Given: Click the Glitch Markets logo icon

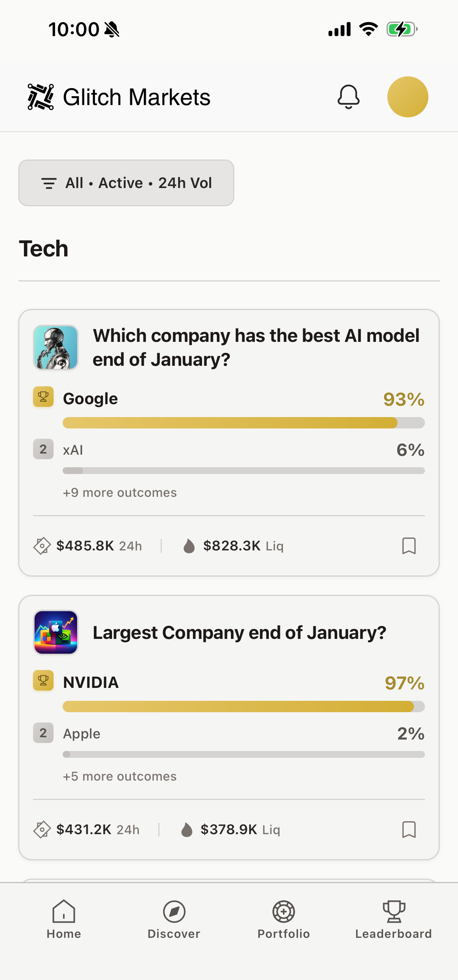Looking at the screenshot, I should pyautogui.click(x=40, y=96).
